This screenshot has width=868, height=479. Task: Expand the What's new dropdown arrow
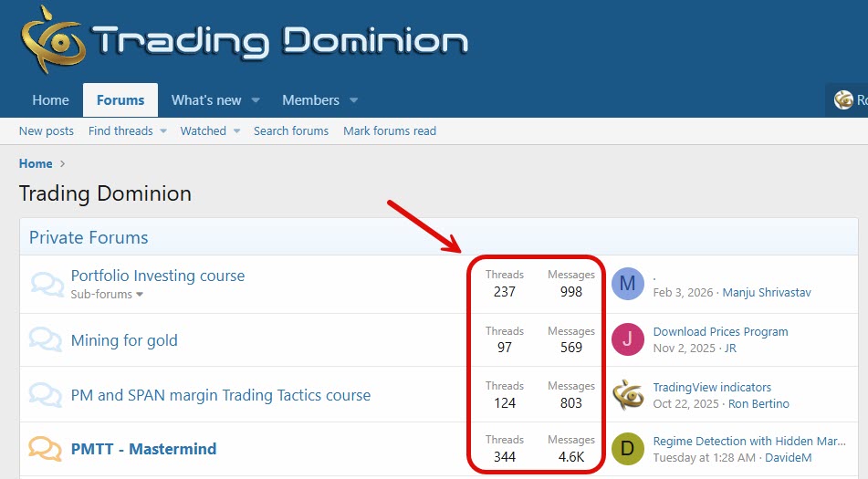pyautogui.click(x=256, y=100)
